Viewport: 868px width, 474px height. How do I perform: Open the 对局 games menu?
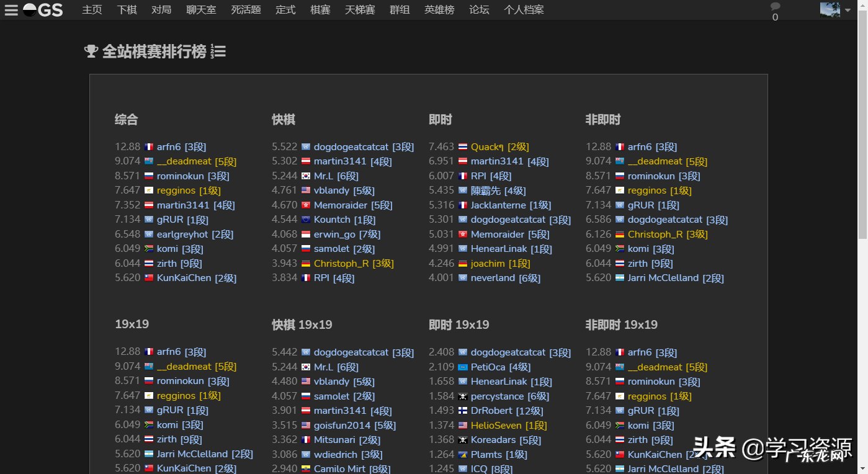click(161, 10)
